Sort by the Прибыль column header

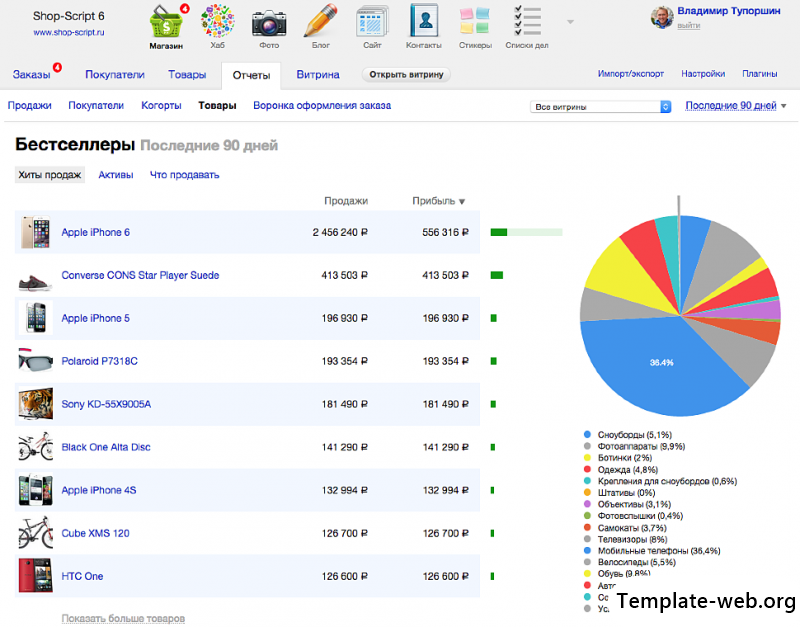point(438,201)
